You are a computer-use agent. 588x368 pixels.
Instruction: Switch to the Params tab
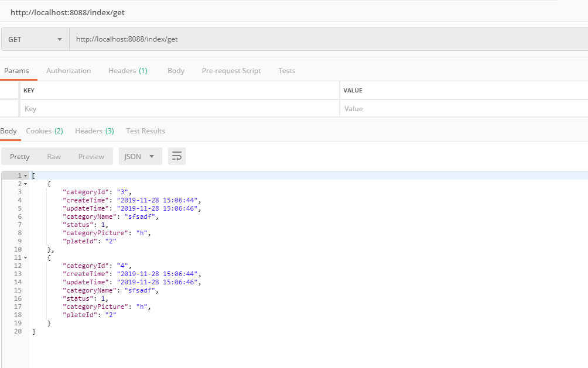point(16,71)
